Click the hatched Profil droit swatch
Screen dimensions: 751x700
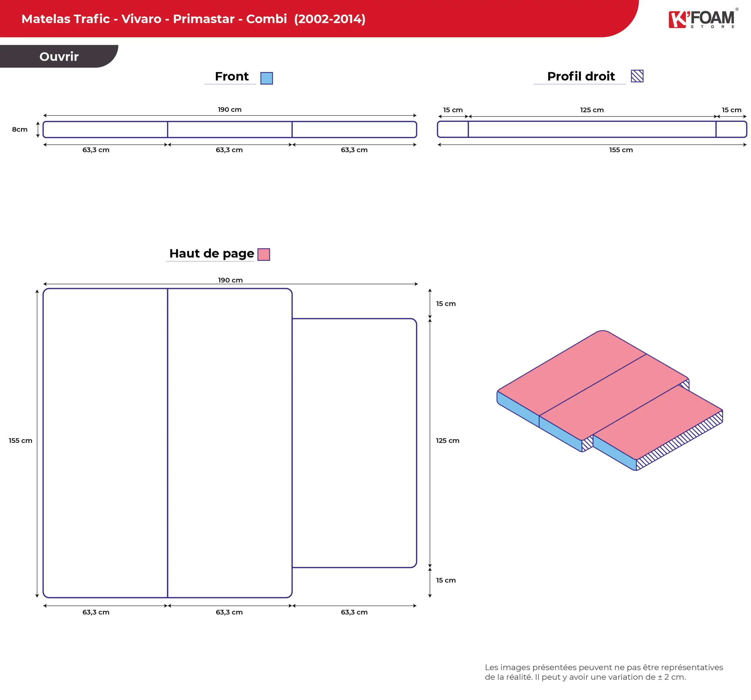tap(637, 76)
